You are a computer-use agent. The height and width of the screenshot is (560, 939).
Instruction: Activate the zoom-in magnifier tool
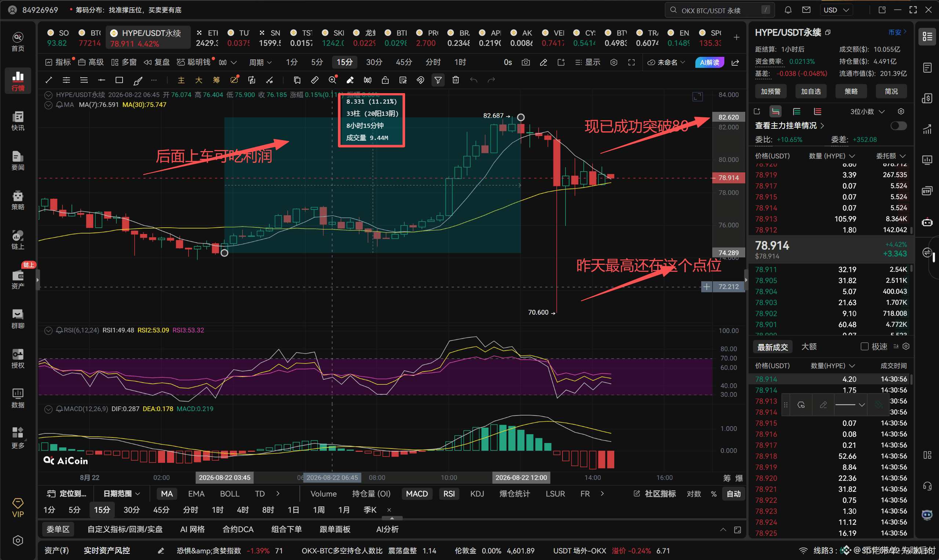[332, 80]
